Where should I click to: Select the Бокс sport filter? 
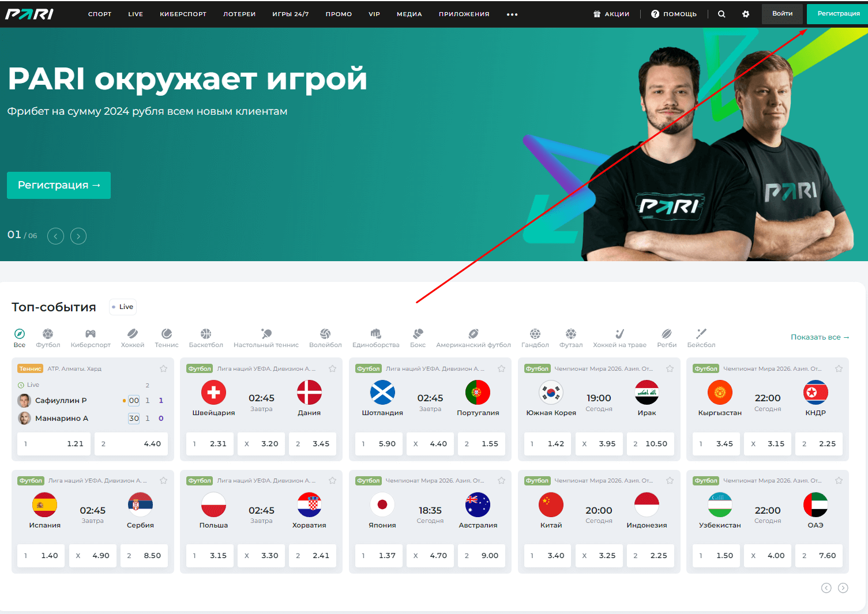(418, 338)
